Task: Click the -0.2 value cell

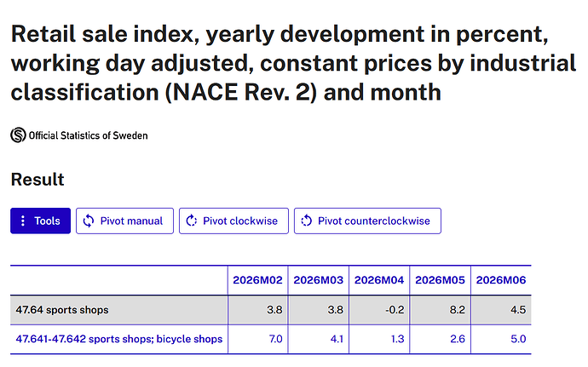Action: click(x=379, y=310)
